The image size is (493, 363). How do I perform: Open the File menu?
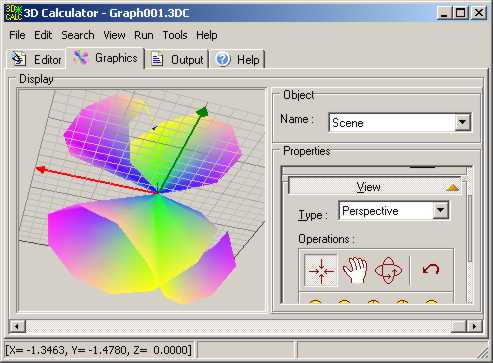click(17, 35)
